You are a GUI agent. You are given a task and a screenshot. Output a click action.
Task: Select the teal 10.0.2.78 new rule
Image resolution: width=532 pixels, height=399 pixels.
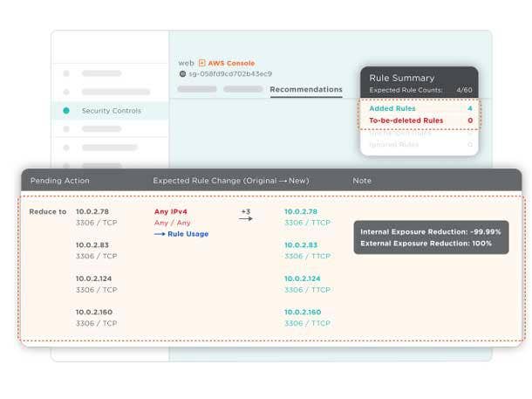301,211
